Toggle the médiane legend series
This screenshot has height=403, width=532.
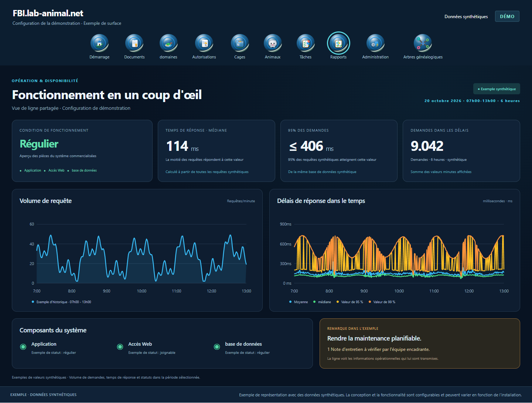pos(322,302)
